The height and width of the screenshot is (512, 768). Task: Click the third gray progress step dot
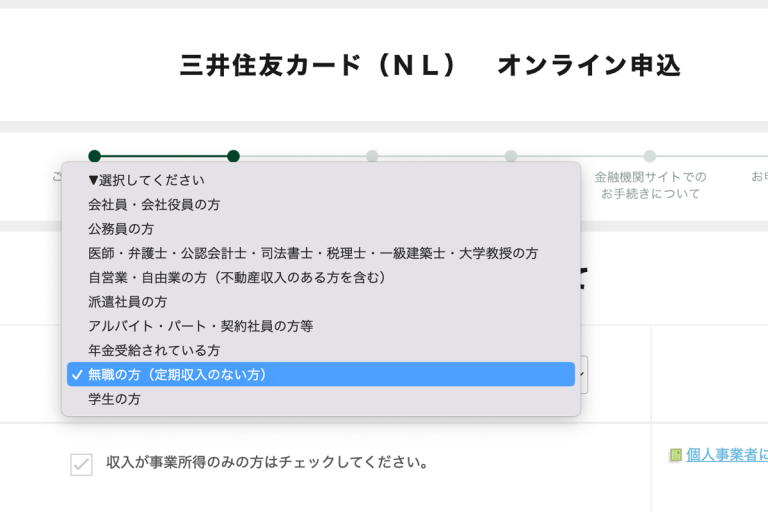tap(372, 156)
